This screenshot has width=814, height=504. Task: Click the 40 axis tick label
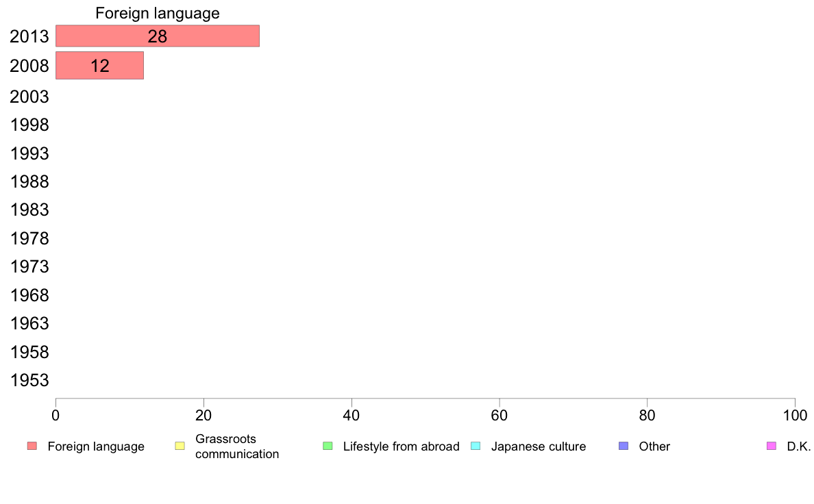coord(351,415)
